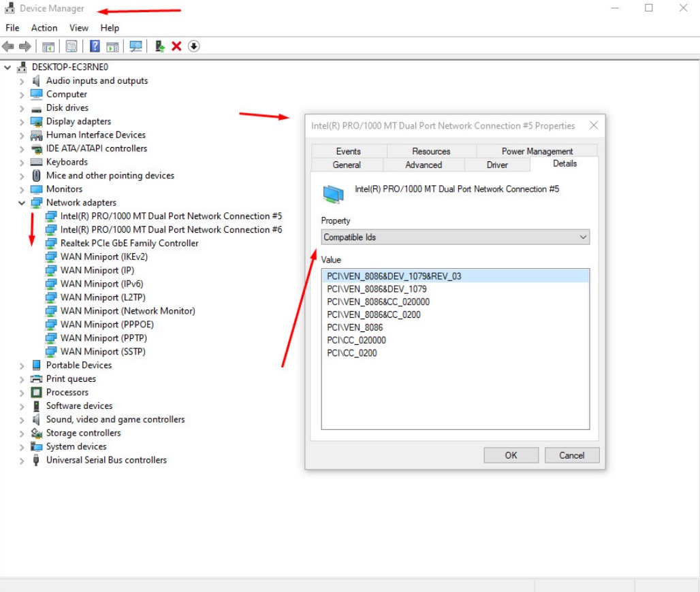This screenshot has width=700, height=592.
Task: Select Intel PRO/1000 MT Network Connection #5 in tree
Action: coord(171,216)
